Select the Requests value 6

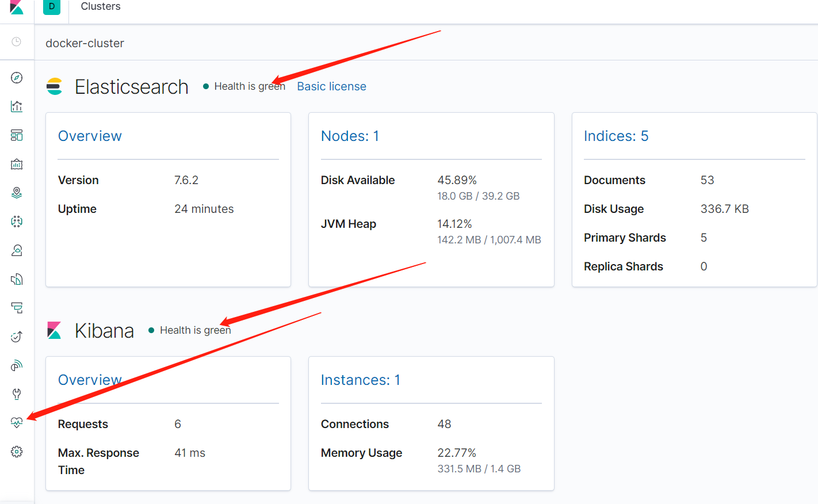[178, 424]
